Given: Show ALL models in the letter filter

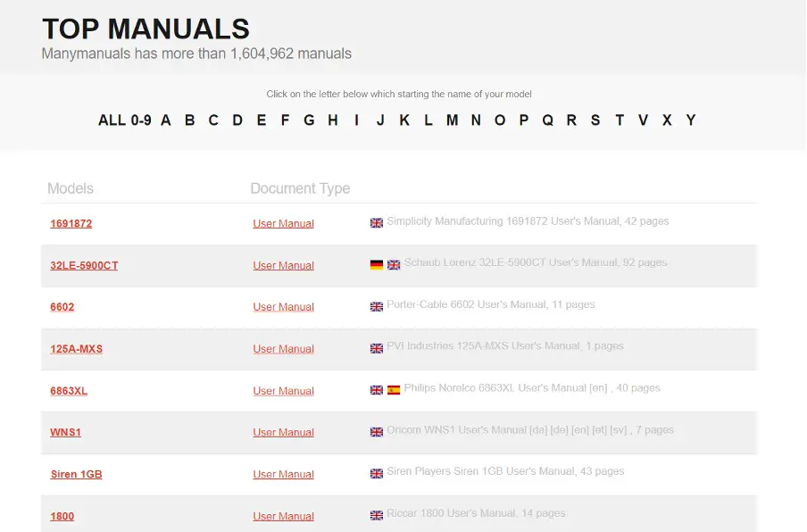Looking at the screenshot, I should [x=112, y=120].
